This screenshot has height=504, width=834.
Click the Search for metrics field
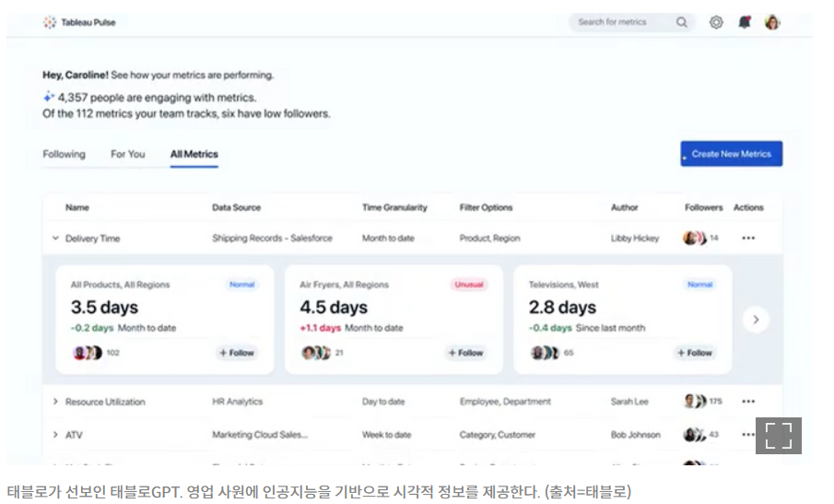tap(632, 22)
